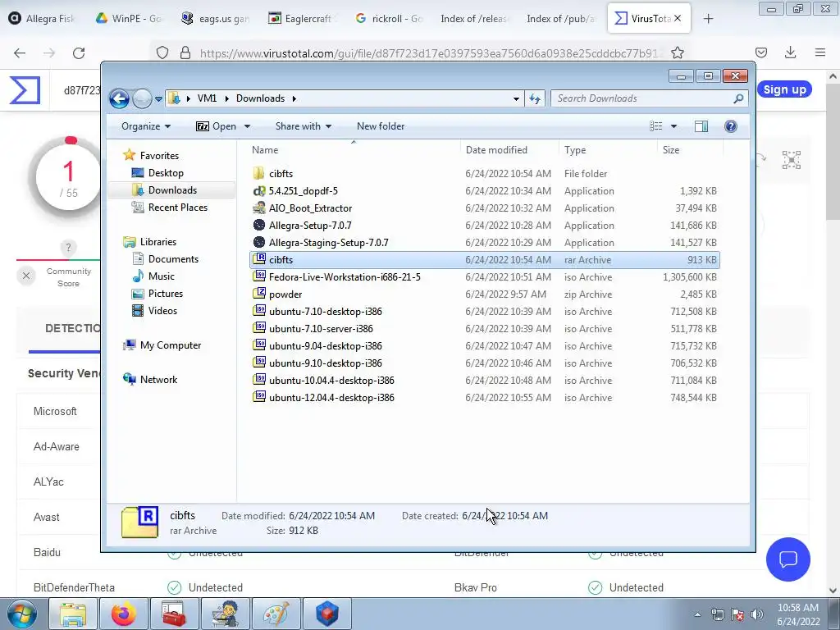This screenshot has height=630, width=840.
Task: Expand the arrow after Downloads breadcrumb
Action: pyautogui.click(x=294, y=98)
